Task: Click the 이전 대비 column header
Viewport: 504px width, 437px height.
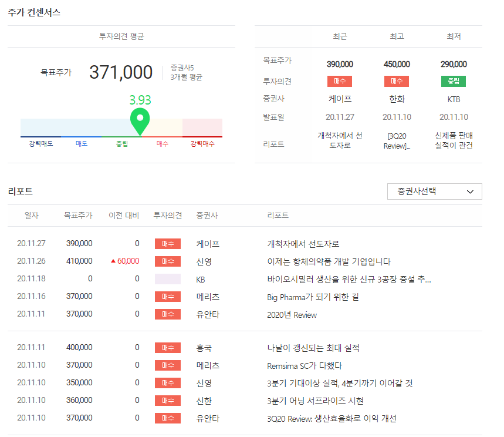Action: coord(124,216)
